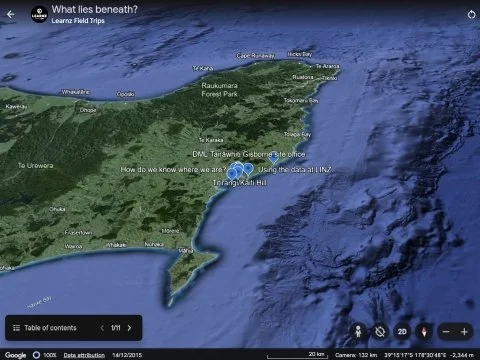This screenshot has height=360, width=480.
Task: Click the Cape Runaway place label
Action: (x=255, y=56)
